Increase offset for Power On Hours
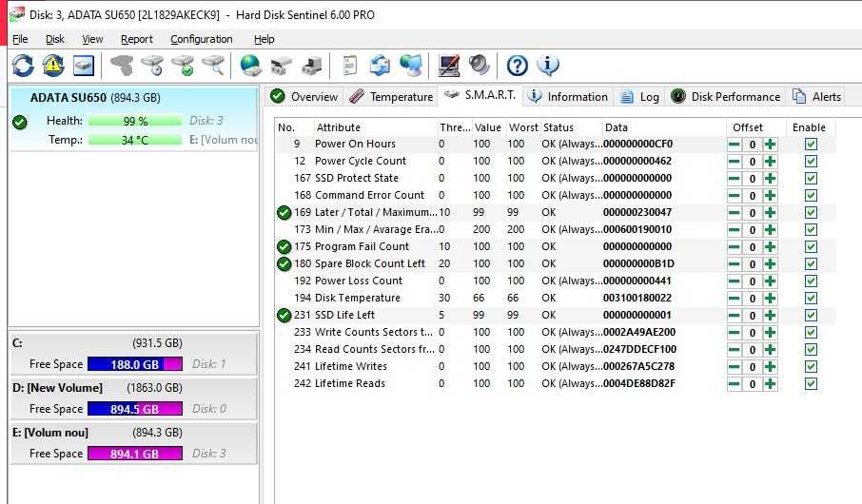862x504 pixels. point(771,145)
